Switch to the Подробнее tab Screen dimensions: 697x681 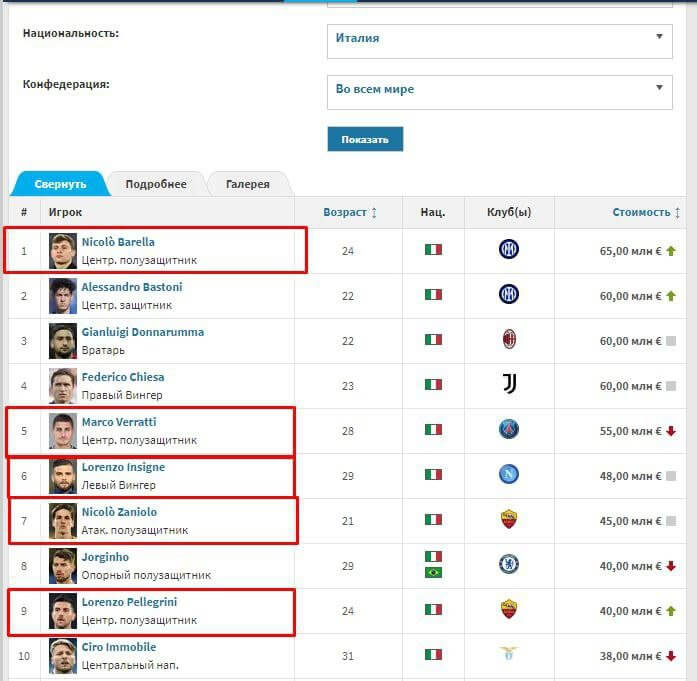click(156, 184)
